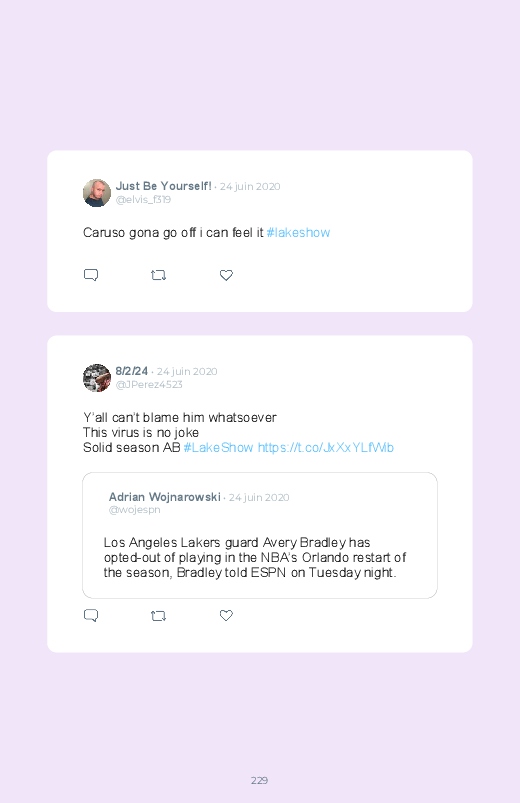The image size is (520, 803).
Task: Like the Caruso gona go off tweet
Action: pyautogui.click(x=226, y=275)
